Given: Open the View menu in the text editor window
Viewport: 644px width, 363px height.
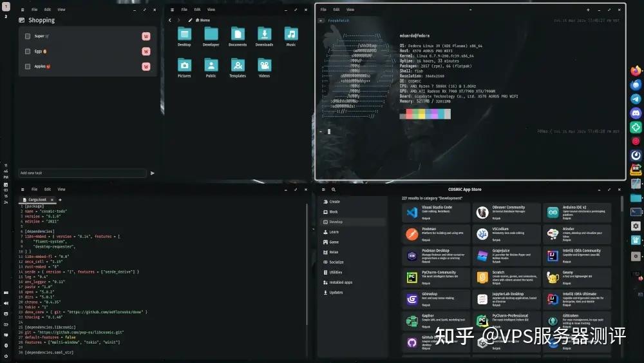Looking at the screenshot, I should click(61, 190).
